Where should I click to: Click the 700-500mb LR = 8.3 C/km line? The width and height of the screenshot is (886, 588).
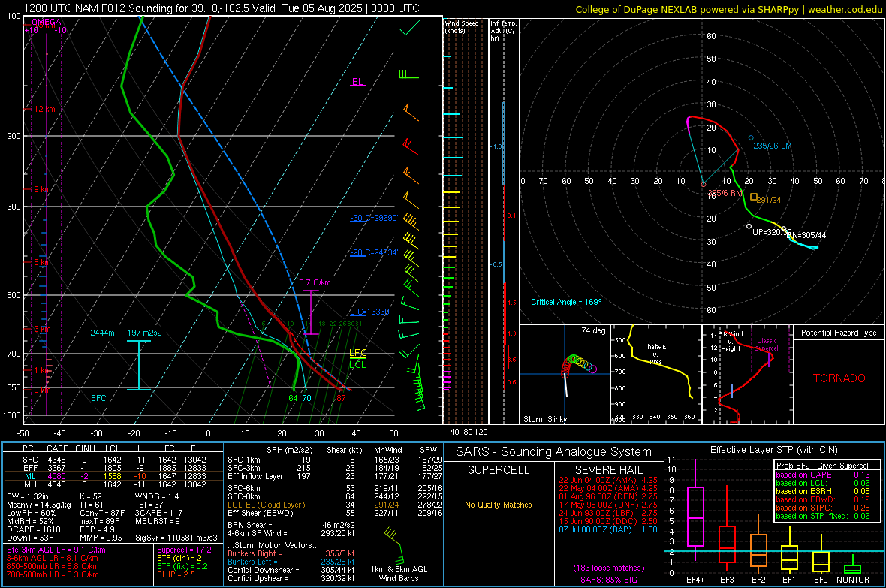pyautogui.click(x=53, y=574)
